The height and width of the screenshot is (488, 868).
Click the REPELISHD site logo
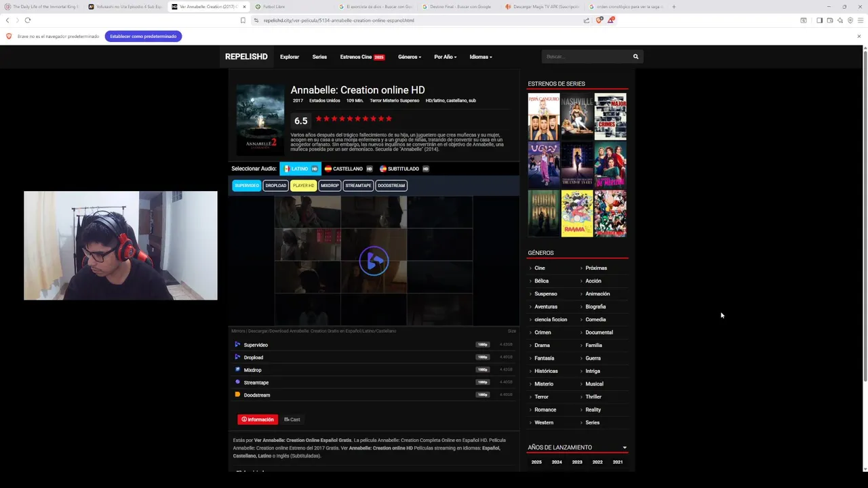click(x=246, y=57)
